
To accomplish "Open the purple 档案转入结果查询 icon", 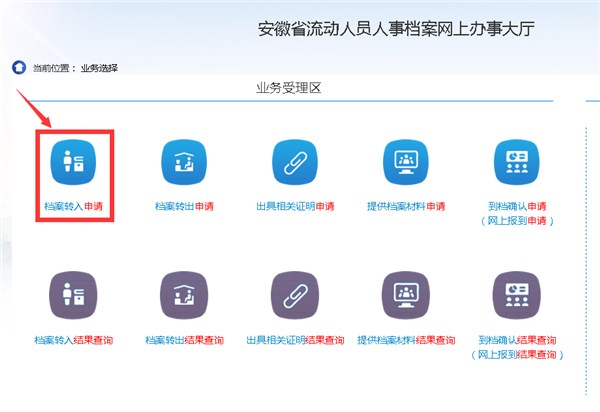I will 73,295.
